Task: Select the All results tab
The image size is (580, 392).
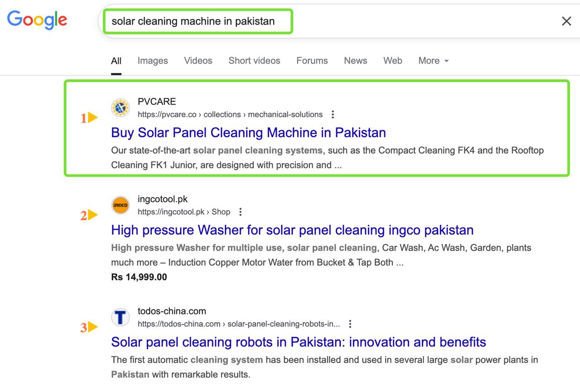Action: (x=116, y=61)
